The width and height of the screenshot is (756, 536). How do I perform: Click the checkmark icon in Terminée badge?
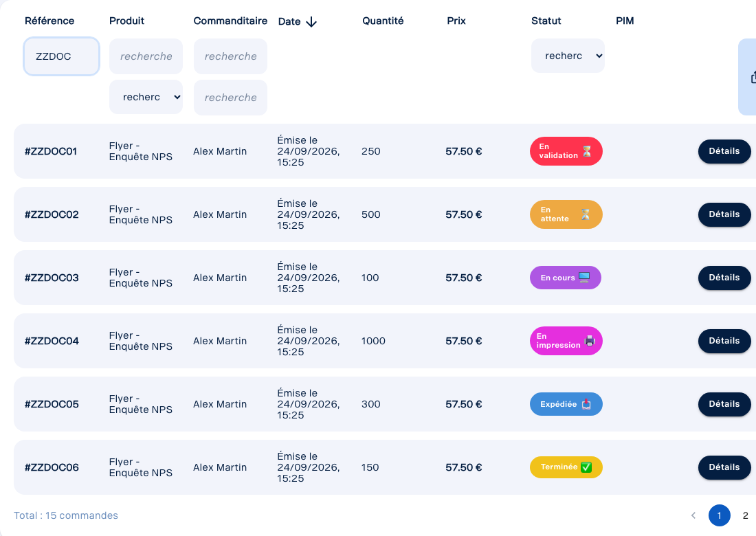[x=586, y=467]
